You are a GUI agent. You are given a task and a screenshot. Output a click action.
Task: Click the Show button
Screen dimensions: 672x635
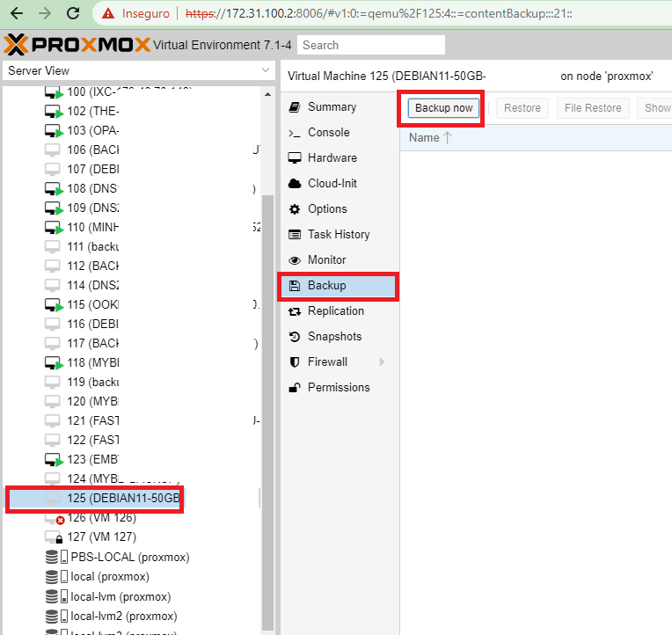654,108
